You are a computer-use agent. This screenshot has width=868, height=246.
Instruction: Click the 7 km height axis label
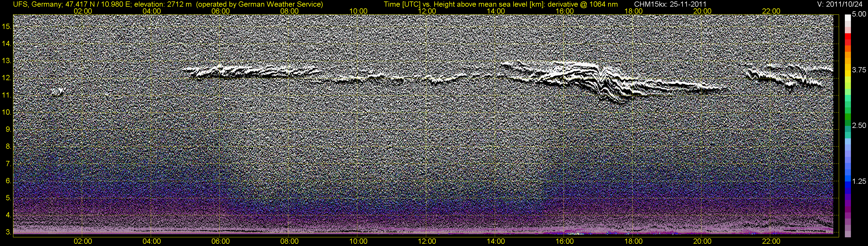(8, 164)
